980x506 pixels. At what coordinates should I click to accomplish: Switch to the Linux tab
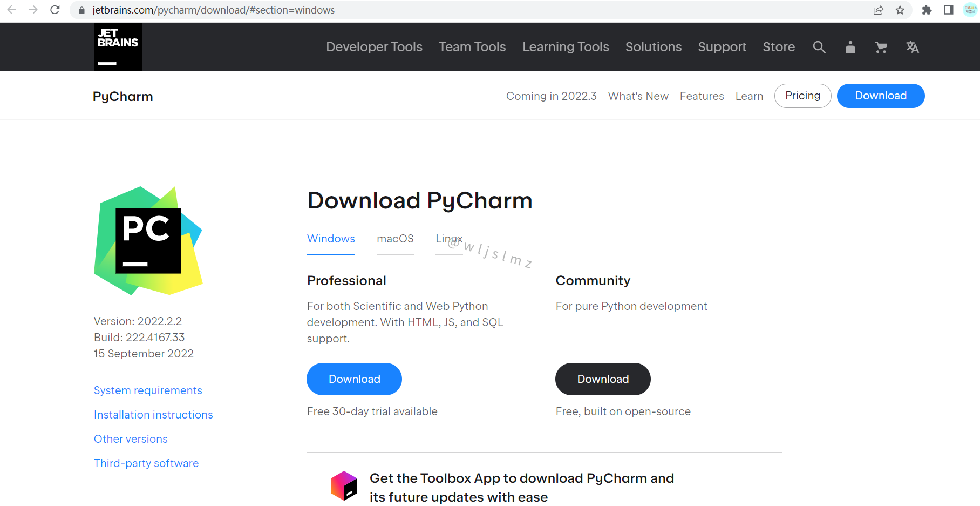click(x=448, y=239)
